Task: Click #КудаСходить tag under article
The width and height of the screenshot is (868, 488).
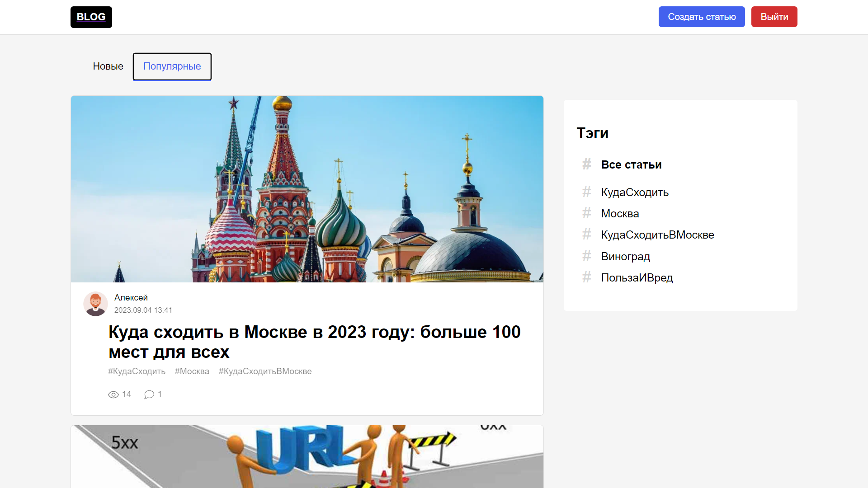Action: [x=137, y=371]
